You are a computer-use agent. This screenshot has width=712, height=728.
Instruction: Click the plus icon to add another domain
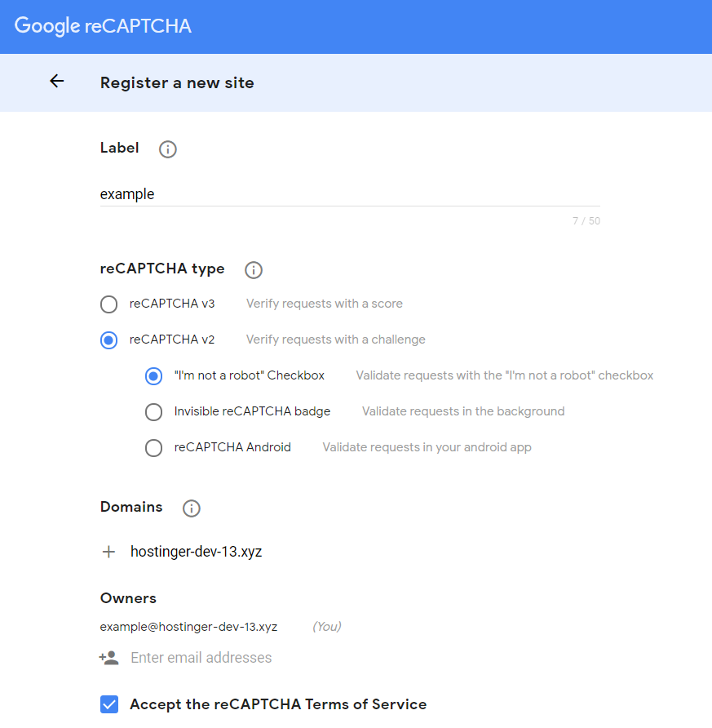point(108,551)
